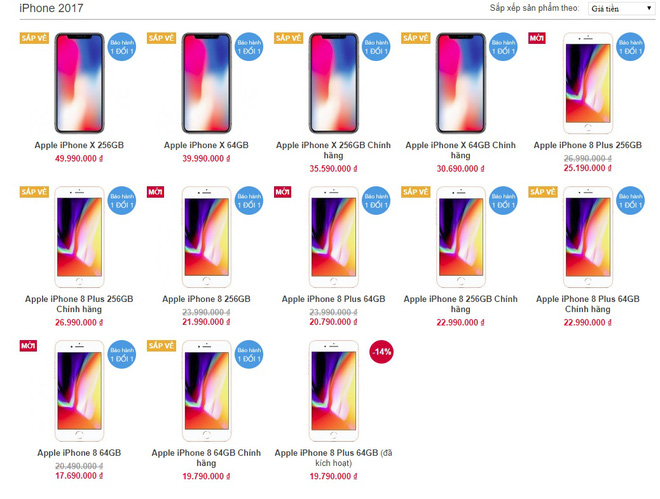Click iPhone X 256GB Chính hãng phone image

tap(334, 83)
